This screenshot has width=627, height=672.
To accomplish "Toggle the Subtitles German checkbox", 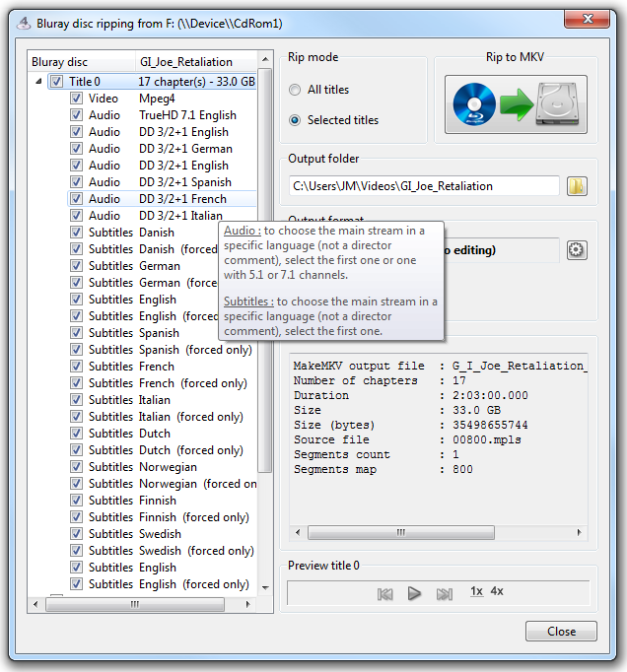I will (76, 266).
